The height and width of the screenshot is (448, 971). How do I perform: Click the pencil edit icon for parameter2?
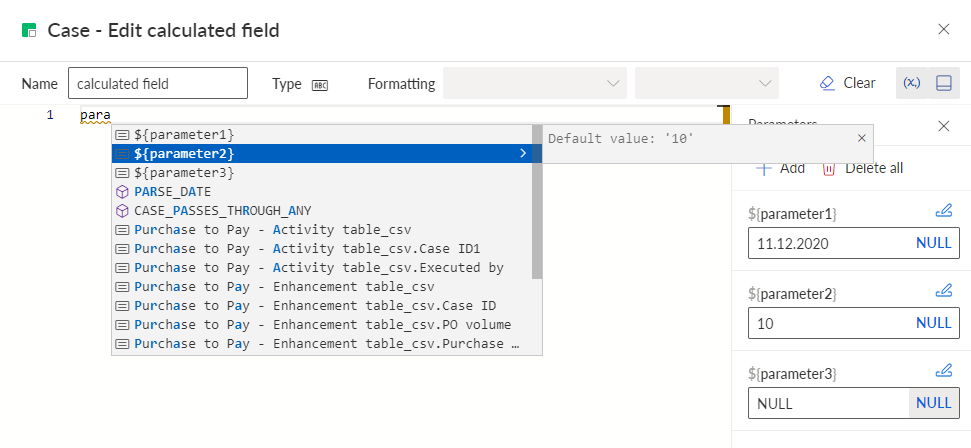click(943, 290)
